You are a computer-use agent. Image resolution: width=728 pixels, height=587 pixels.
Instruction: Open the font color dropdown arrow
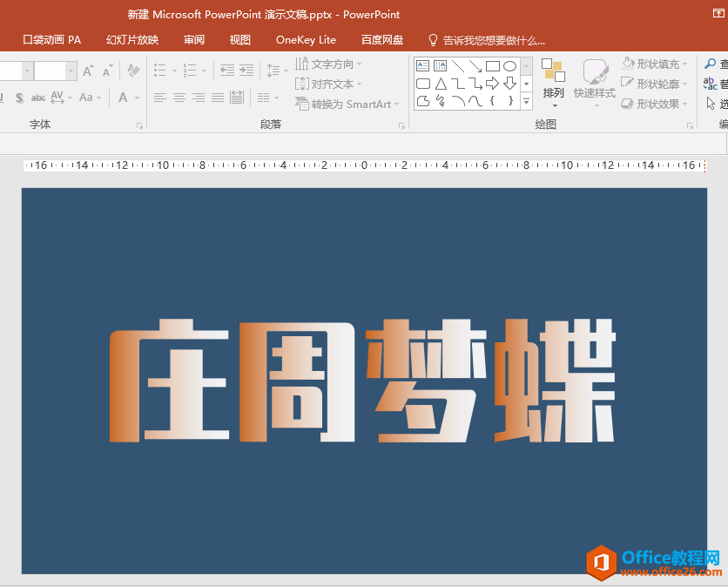137,98
